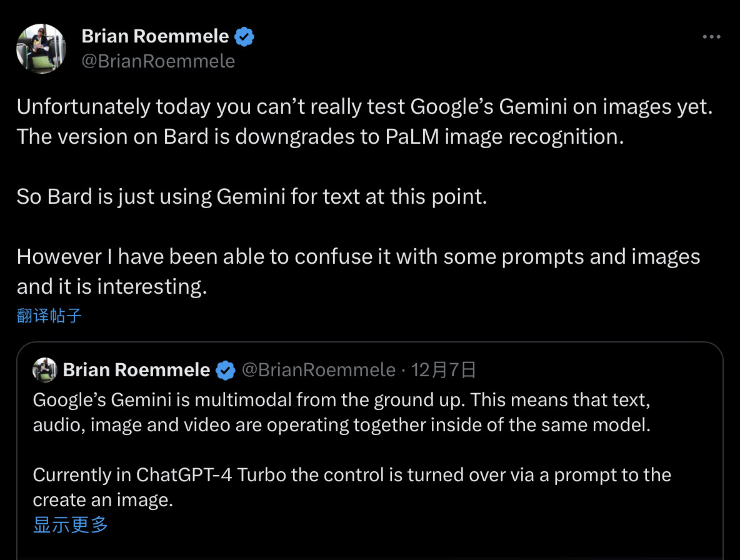Open Brian Roemmele's main profile avatar
Screen dimensions: 740x560
point(41,49)
